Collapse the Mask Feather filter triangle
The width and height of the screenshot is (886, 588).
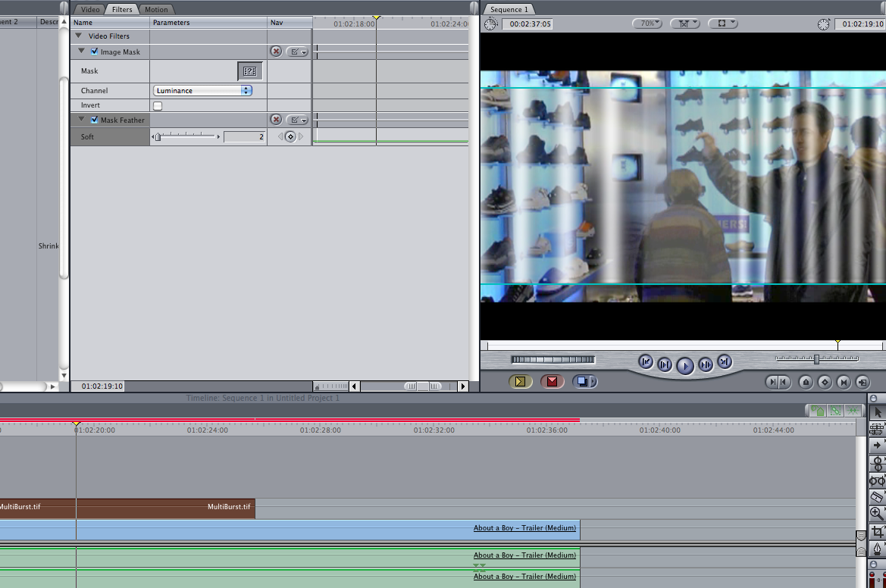coord(81,119)
